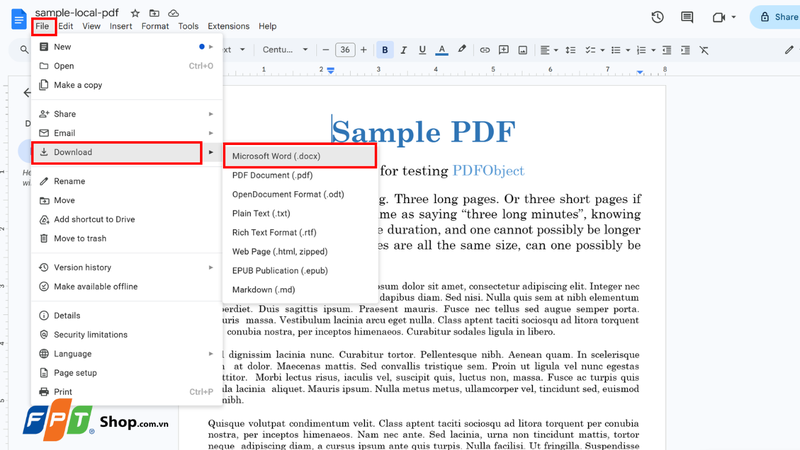The image size is (800, 450).
Task: Toggle underline formatting
Action: coord(422,50)
